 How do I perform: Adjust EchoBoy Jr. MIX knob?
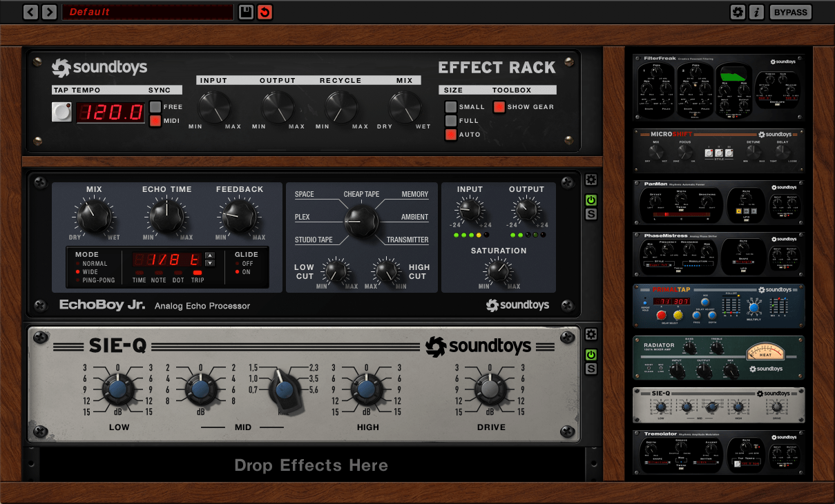pyautogui.click(x=94, y=217)
